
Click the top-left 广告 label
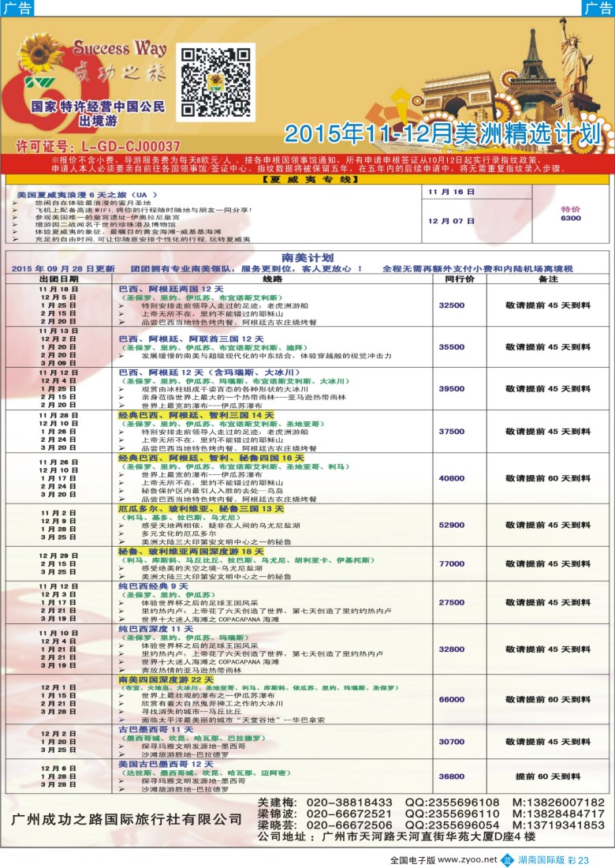(17, 8)
